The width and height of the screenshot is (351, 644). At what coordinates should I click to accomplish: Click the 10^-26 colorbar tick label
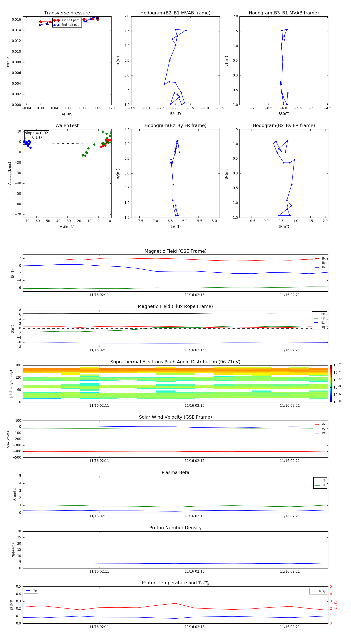(x=337, y=365)
